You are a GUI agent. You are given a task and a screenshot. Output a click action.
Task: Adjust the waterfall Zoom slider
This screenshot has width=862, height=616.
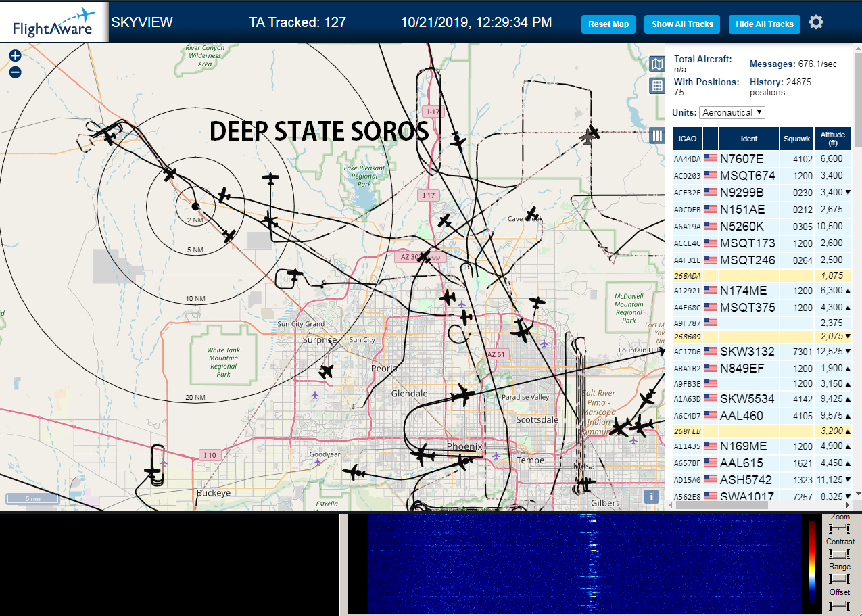(x=840, y=527)
